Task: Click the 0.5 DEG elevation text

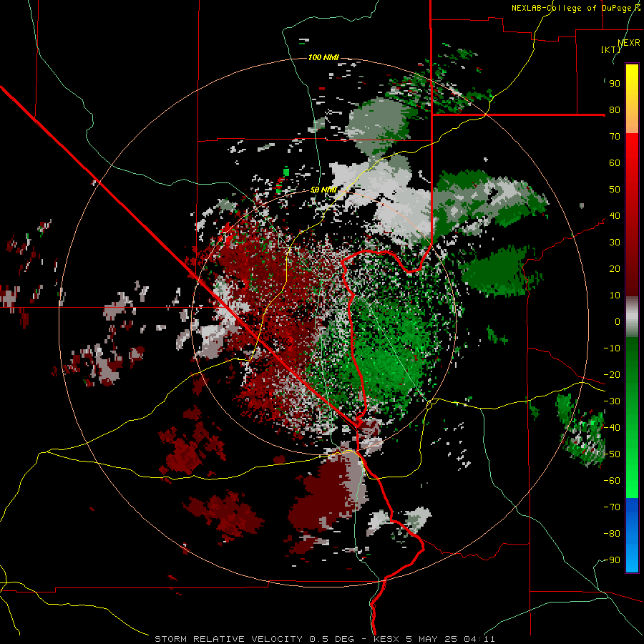Action: point(332,639)
